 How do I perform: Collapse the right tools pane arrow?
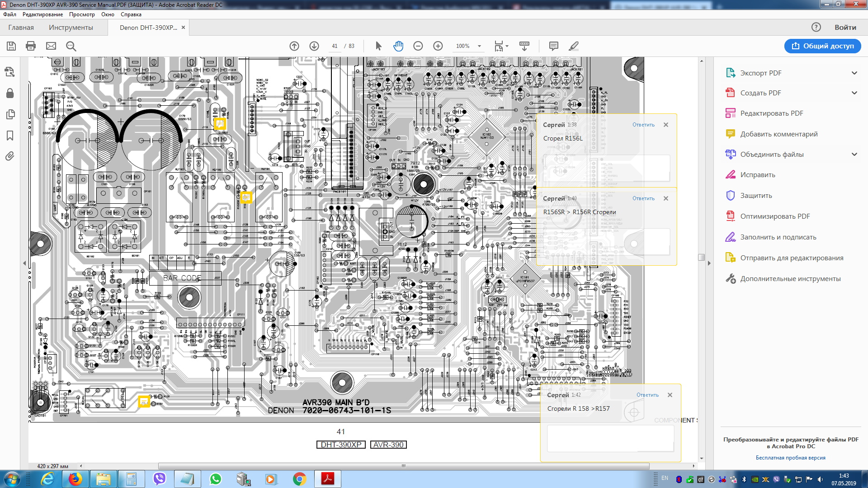709,263
